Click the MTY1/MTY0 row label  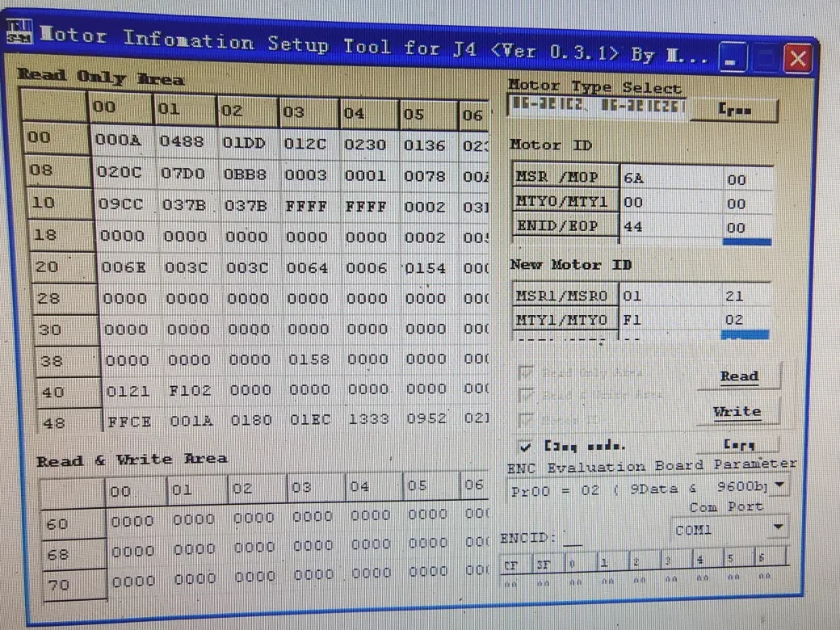566,319
